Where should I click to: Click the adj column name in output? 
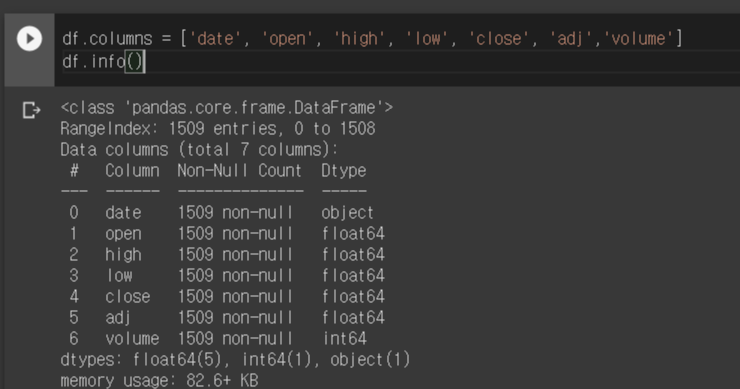(x=118, y=317)
